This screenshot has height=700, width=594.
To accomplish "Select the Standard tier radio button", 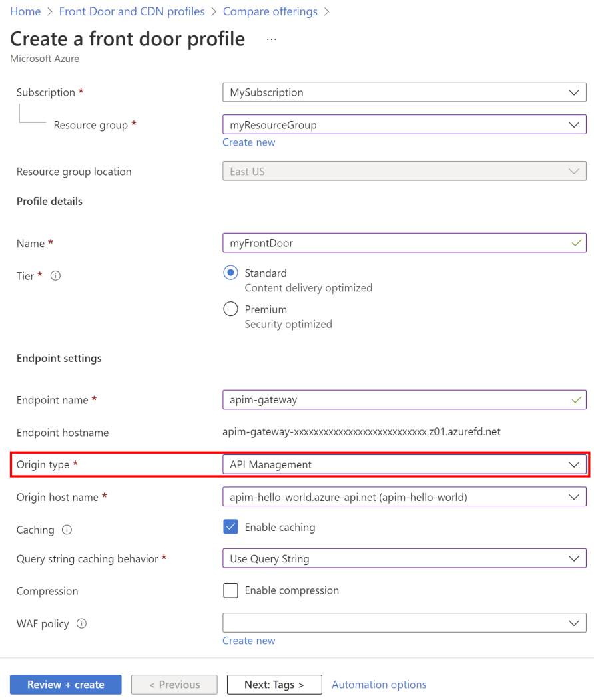I will pos(230,273).
